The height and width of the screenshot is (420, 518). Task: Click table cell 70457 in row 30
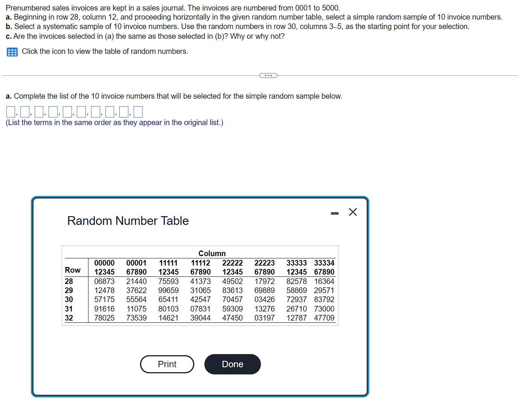232,299
